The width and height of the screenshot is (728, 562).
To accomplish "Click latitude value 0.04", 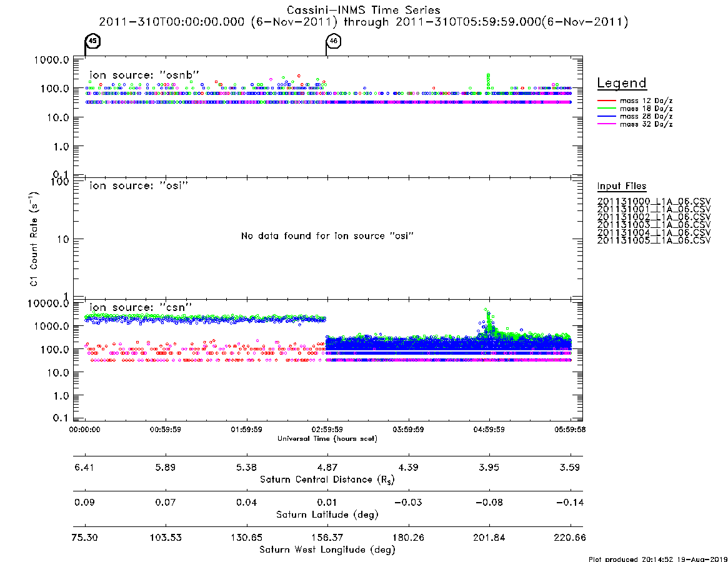I will [x=247, y=503].
